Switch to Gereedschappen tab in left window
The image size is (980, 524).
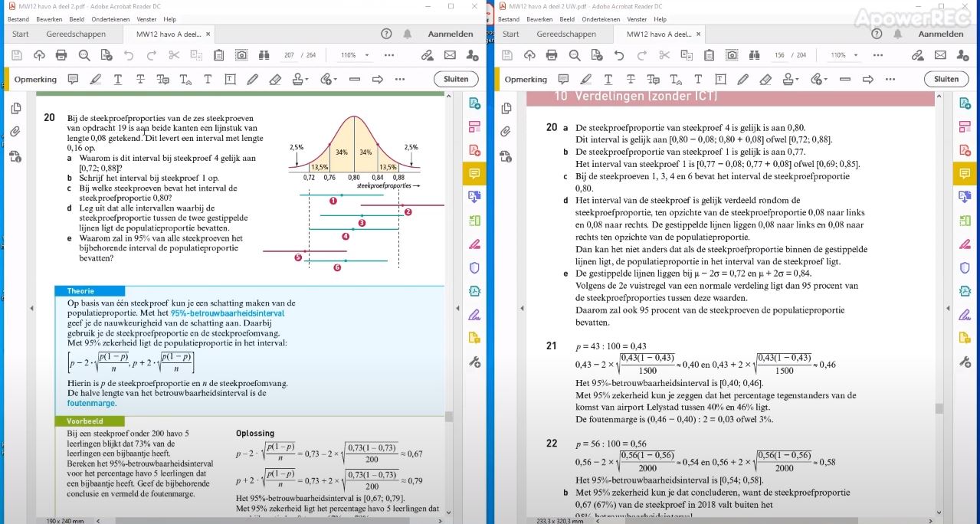pyautogui.click(x=74, y=34)
